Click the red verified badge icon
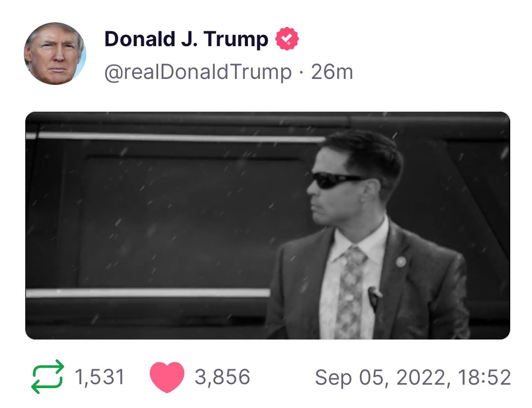 pyautogui.click(x=288, y=39)
